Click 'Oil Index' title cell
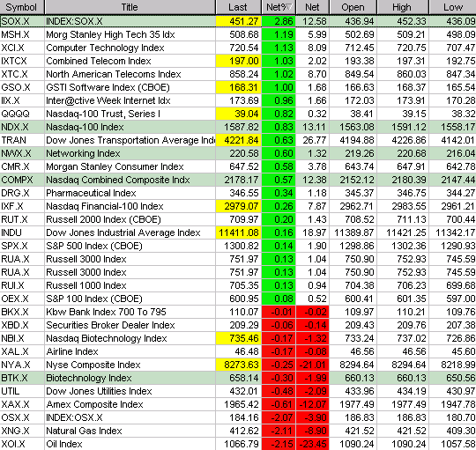Image resolution: width=476 pixels, height=450 pixels. pos(130,444)
